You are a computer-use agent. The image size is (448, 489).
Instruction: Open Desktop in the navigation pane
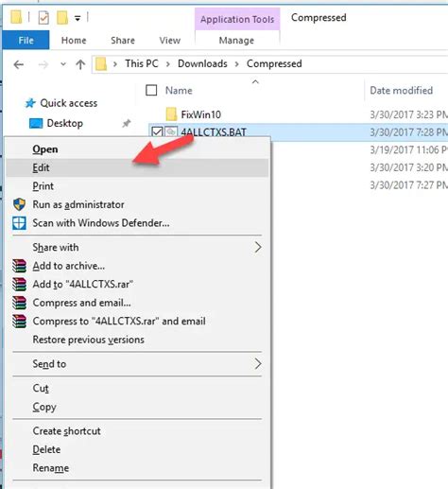click(65, 123)
